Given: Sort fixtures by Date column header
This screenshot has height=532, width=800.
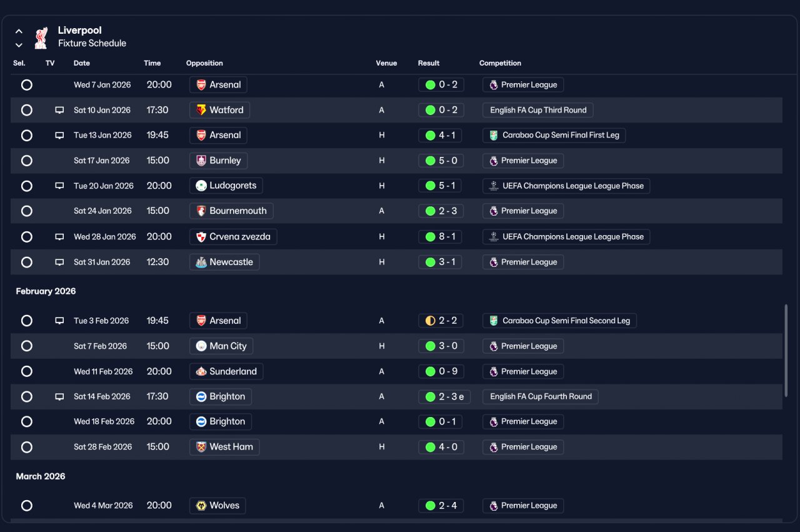Looking at the screenshot, I should [82, 63].
